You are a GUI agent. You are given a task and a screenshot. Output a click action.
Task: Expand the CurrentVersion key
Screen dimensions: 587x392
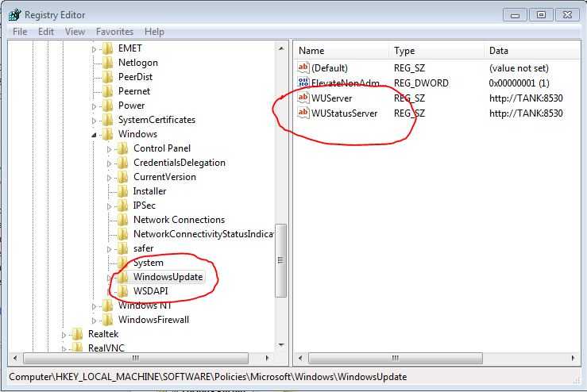109,178
